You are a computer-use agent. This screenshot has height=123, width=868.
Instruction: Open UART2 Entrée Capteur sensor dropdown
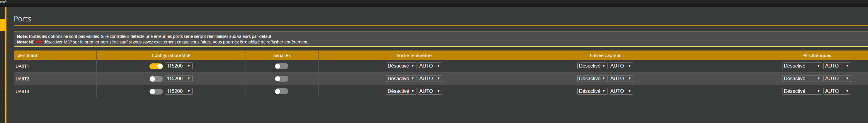[592, 78]
